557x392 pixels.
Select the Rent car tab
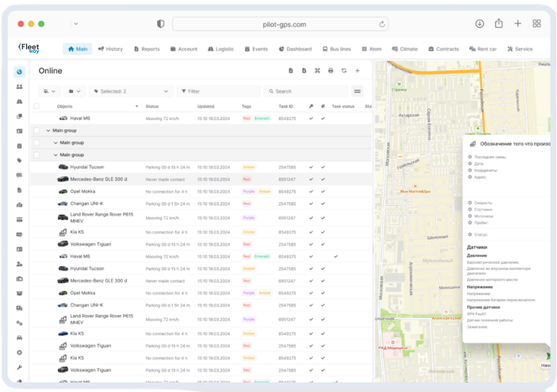(483, 49)
